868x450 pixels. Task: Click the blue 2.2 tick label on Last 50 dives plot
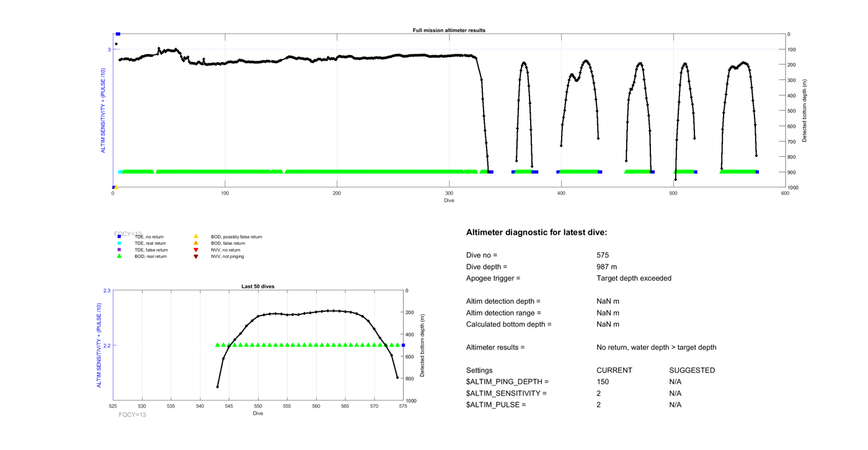[x=107, y=346]
